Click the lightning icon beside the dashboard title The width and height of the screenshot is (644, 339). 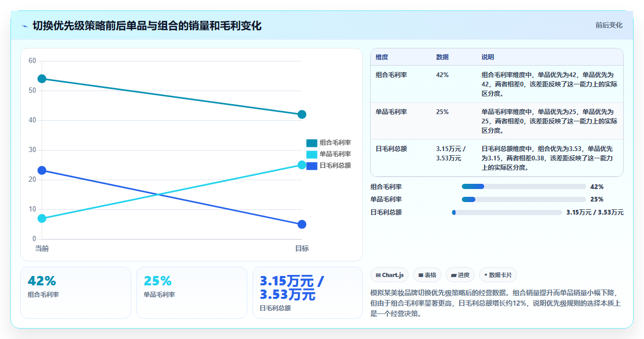(24, 26)
